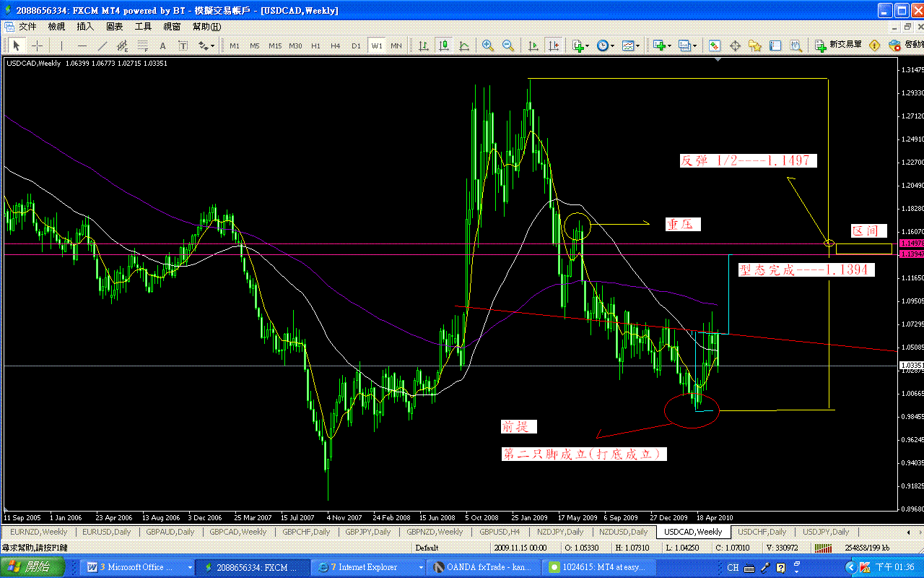924x578 pixels.
Task: Switch timeframe to D1
Action: point(356,46)
